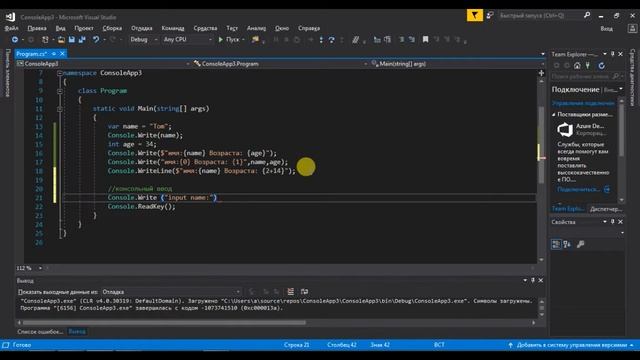Click the Azure DevOps logo icon
The height and width of the screenshot is (360, 640).
[565, 130]
